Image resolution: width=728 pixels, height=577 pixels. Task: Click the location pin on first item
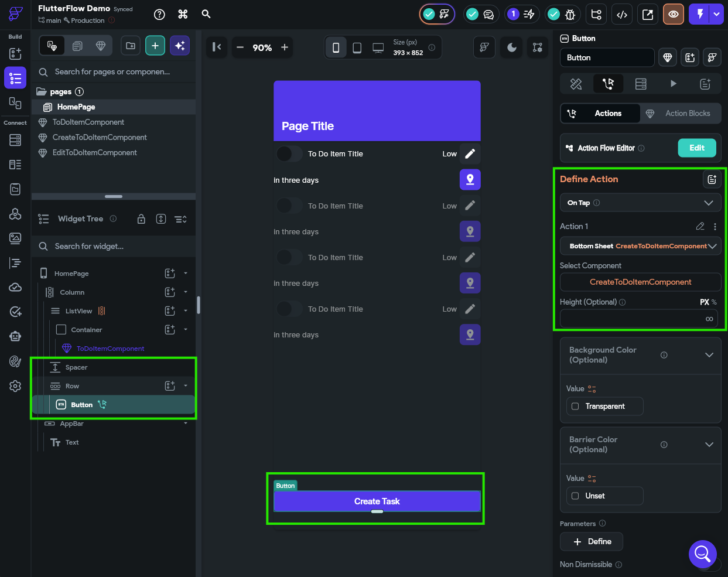[x=470, y=180]
